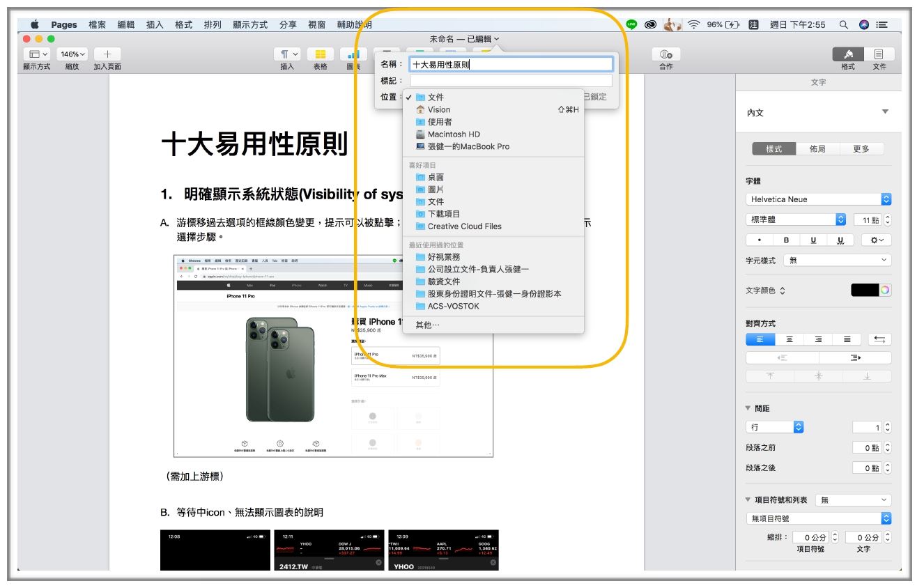Expand the 內文 paragraph style chevron
Viewport: 924px width, 588px height.
(885, 112)
